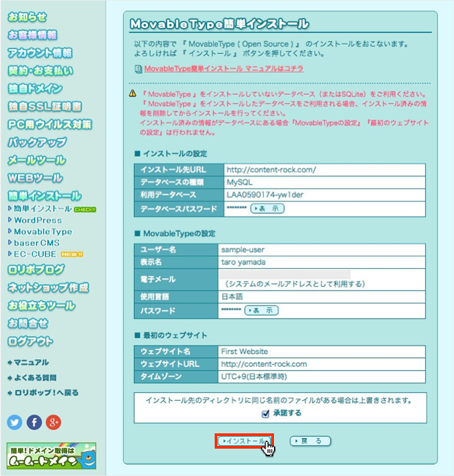Open the Google+ icon
Screen dimensions: 454x476
coord(53,422)
